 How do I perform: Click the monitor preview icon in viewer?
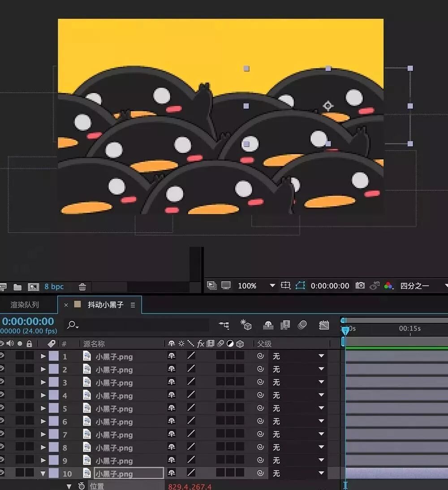point(226,285)
